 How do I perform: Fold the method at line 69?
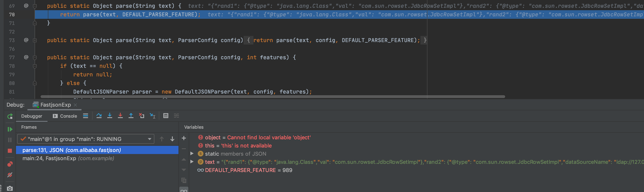(x=35, y=6)
